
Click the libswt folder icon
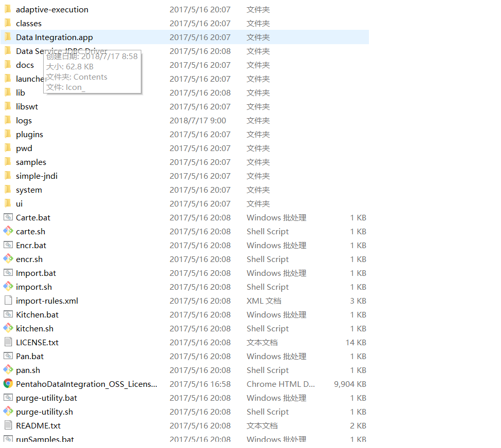click(8, 106)
